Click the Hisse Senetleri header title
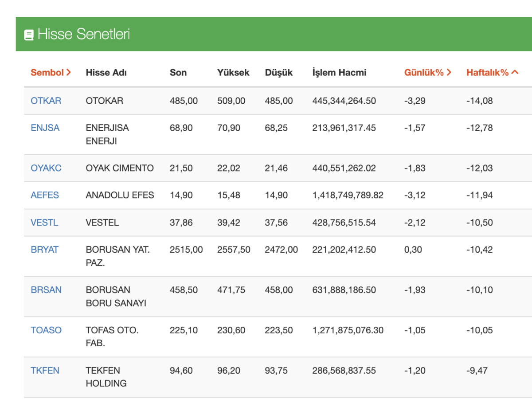Screen dimensions: 532x399 pyautogui.click(x=84, y=35)
